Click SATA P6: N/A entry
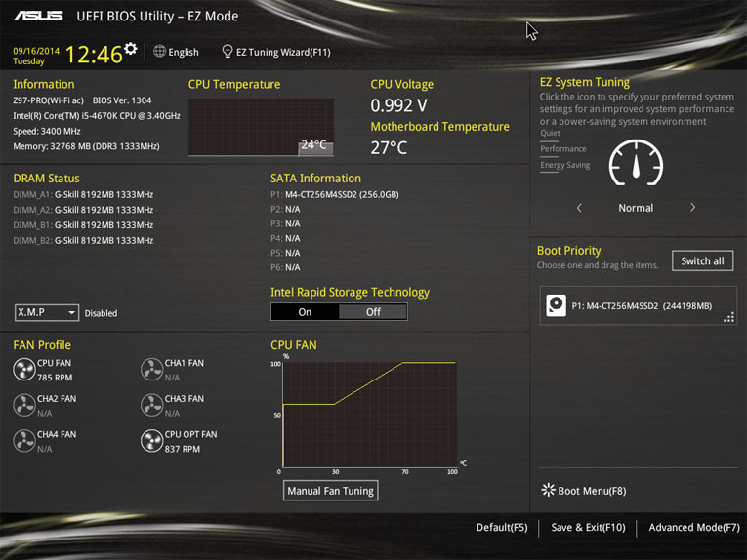Viewport: 747px width, 560px height. click(x=285, y=267)
